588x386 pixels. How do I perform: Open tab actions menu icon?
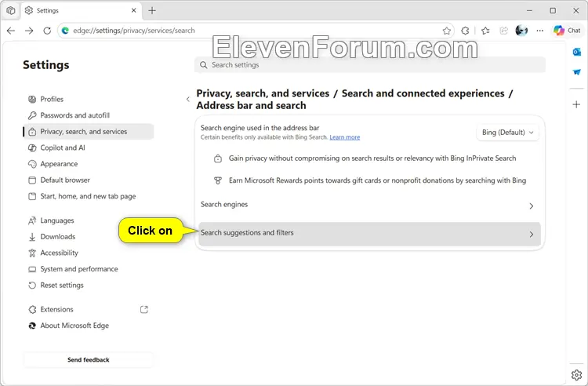click(11, 10)
